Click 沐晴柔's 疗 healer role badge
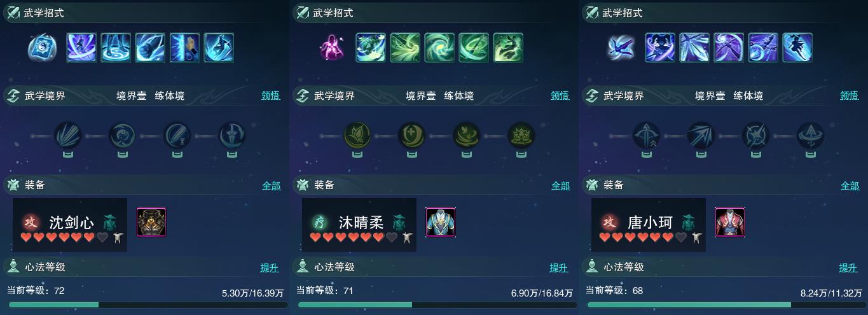Image resolution: width=868 pixels, height=315 pixels. (319, 222)
